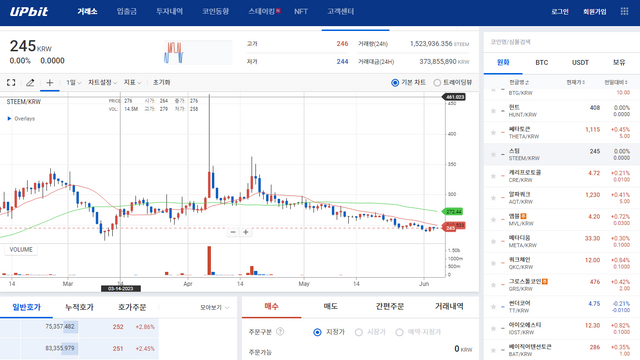Click the orange badge next to 그로스톨코인
Image resolution: width=640 pixels, height=360 pixels.
(545, 281)
